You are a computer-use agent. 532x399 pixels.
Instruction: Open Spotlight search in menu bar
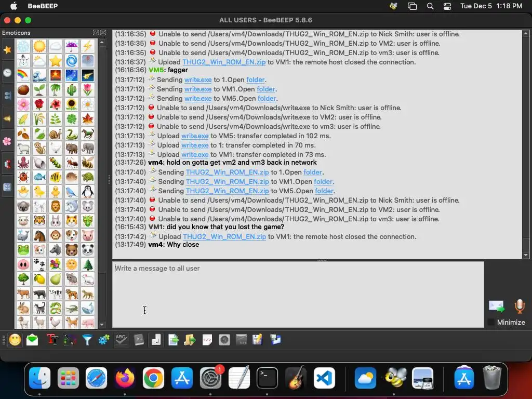point(430,6)
